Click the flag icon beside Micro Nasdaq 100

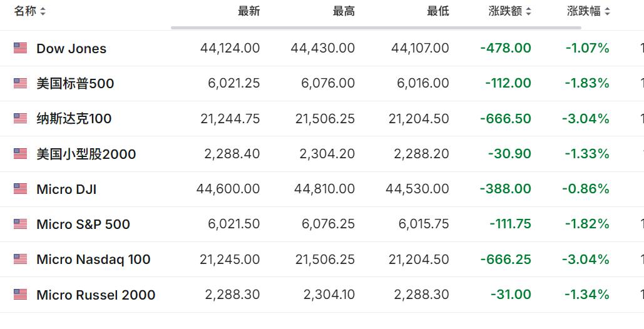[20, 260]
